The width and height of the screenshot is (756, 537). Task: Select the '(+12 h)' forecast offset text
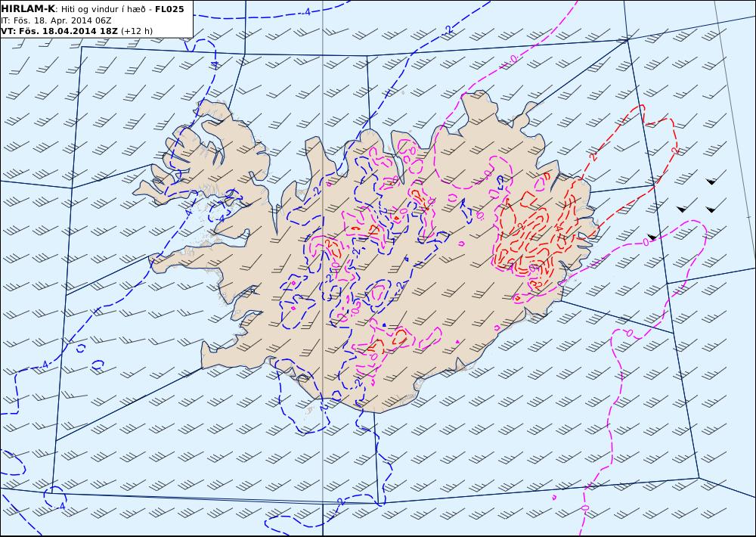tap(136, 31)
